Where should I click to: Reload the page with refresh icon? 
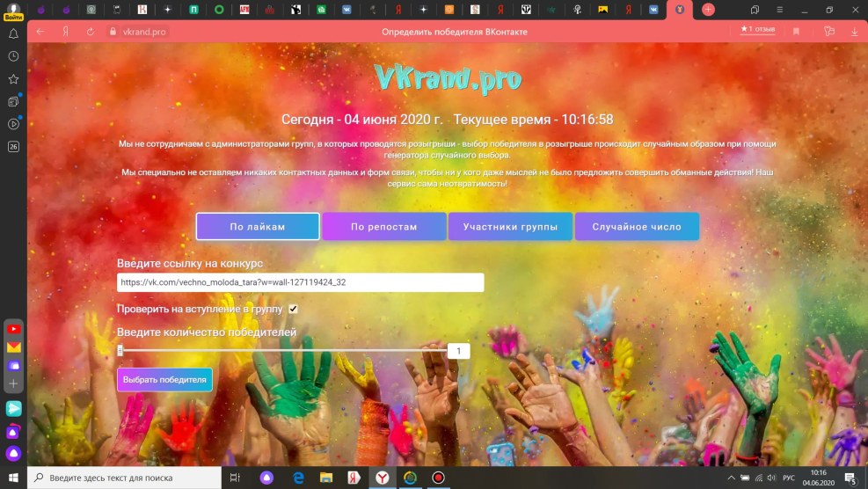click(90, 31)
